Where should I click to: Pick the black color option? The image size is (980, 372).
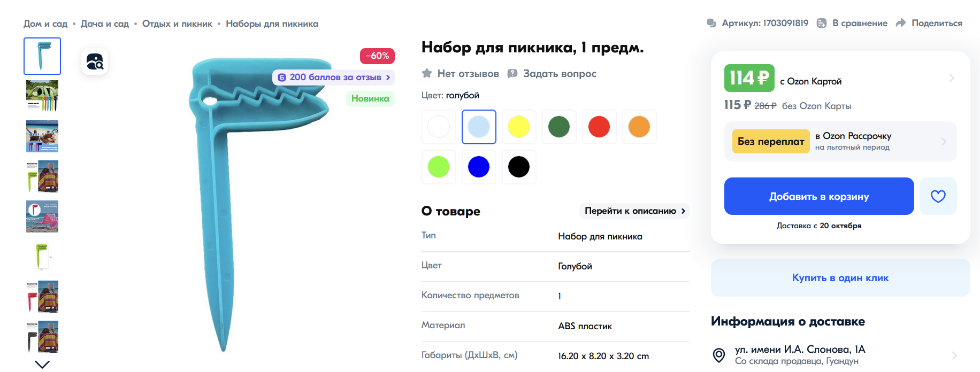tap(519, 167)
